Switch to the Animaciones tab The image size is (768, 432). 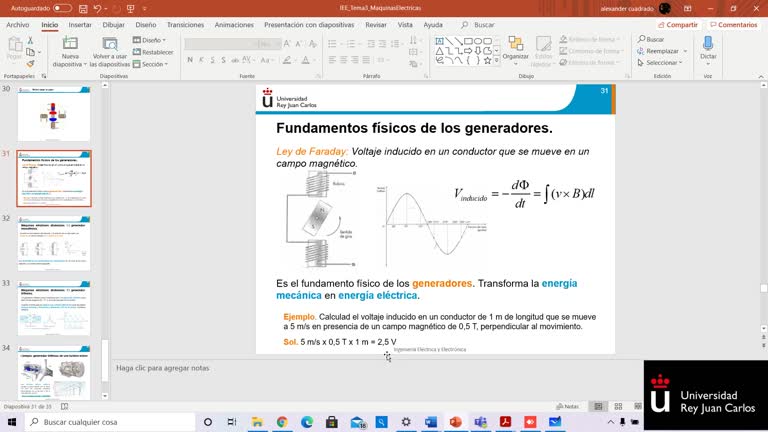click(234, 24)
